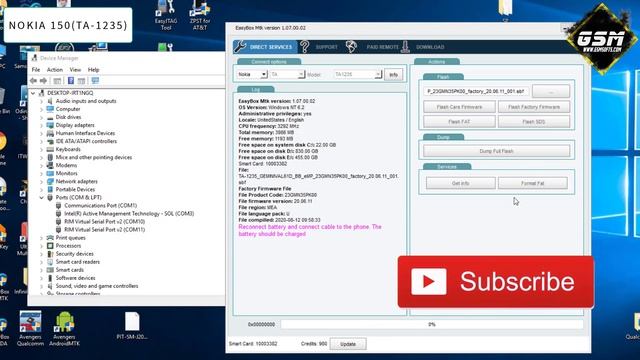Expand the Display adapters node
The width and height of the screenshot is (640, 360).
click(x=41, y=125)
